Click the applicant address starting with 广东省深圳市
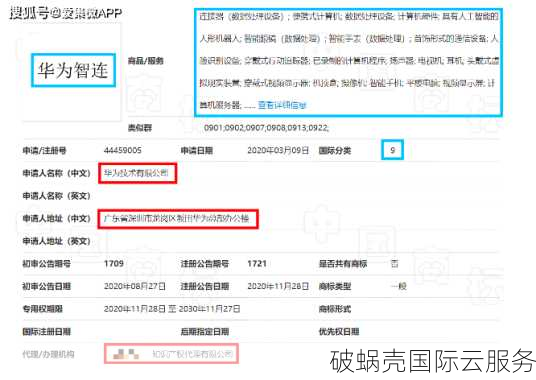The image size is (536, 380). (x=176, y=218)
